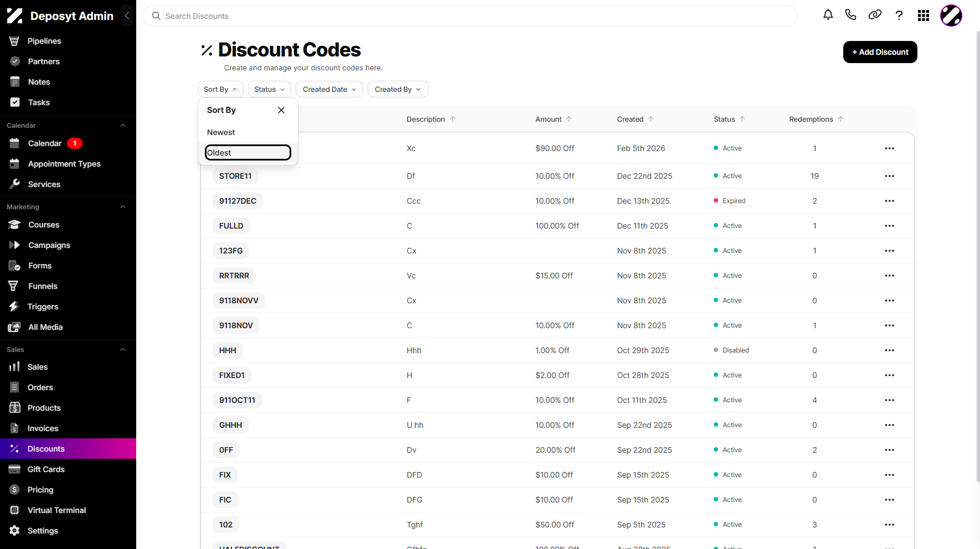Open the help question mark
980x549 pixels.
click(x=899, y=15)
